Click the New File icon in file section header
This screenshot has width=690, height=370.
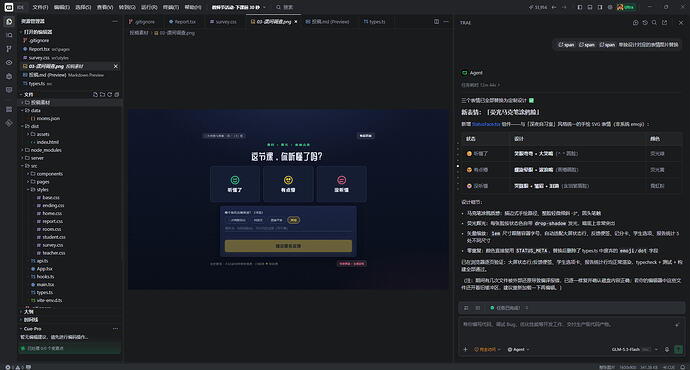95,95
